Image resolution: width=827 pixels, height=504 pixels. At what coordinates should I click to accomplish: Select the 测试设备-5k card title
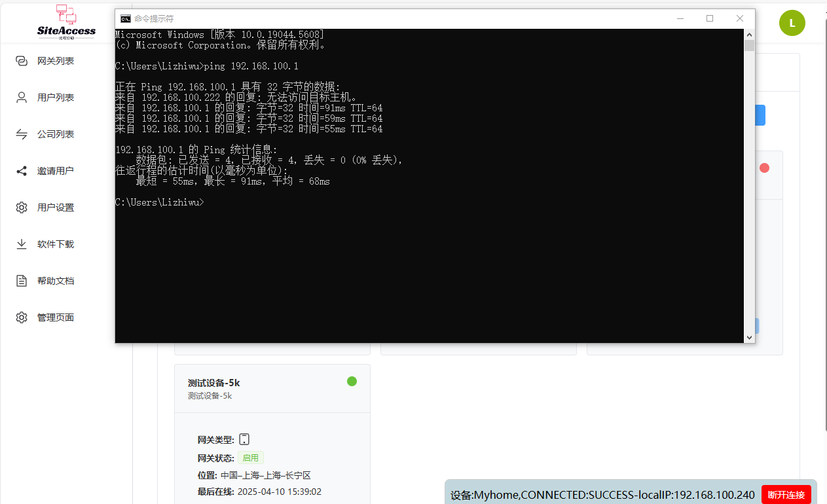(x=213, y=383)
